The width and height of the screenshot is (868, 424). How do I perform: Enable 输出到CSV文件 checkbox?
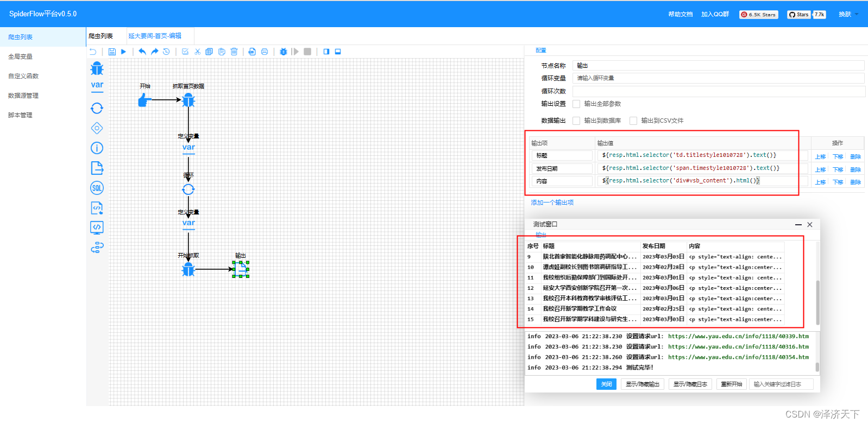pyautogui.click(x=633, y=121)
